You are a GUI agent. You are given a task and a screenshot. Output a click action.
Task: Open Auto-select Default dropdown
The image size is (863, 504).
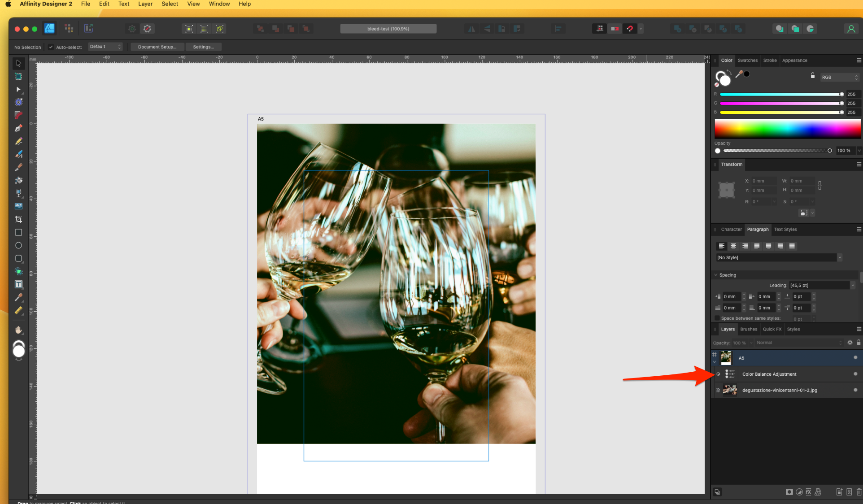[x=105, y=47]
